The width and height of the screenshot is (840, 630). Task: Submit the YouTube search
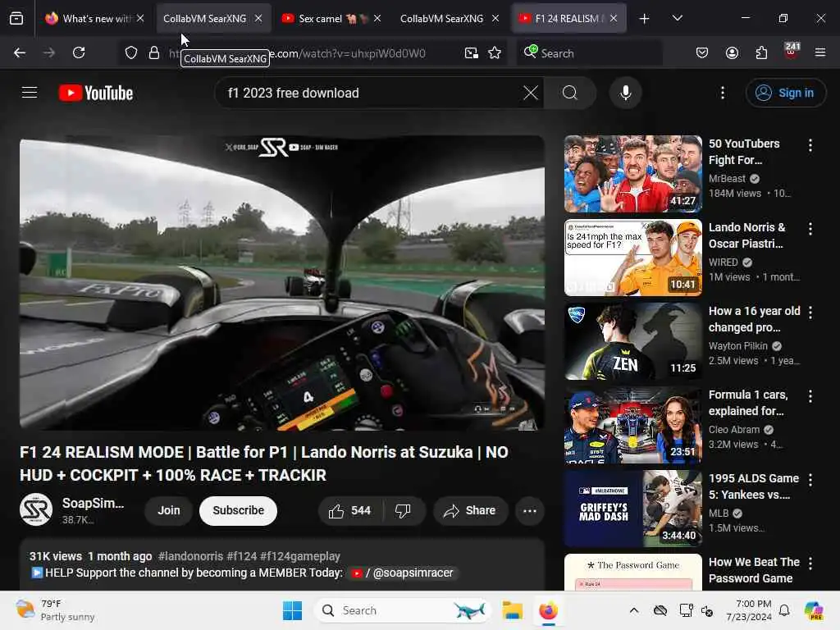(570, 93)
